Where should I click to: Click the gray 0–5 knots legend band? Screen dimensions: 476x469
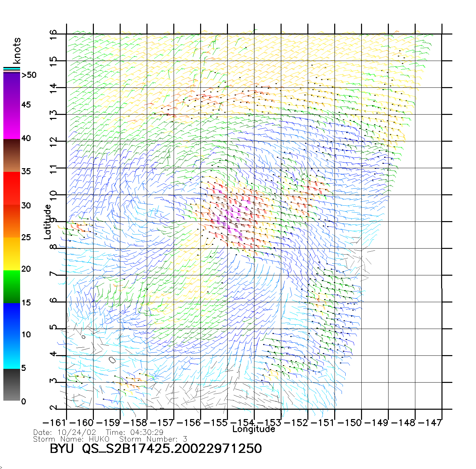coord(12,385)
